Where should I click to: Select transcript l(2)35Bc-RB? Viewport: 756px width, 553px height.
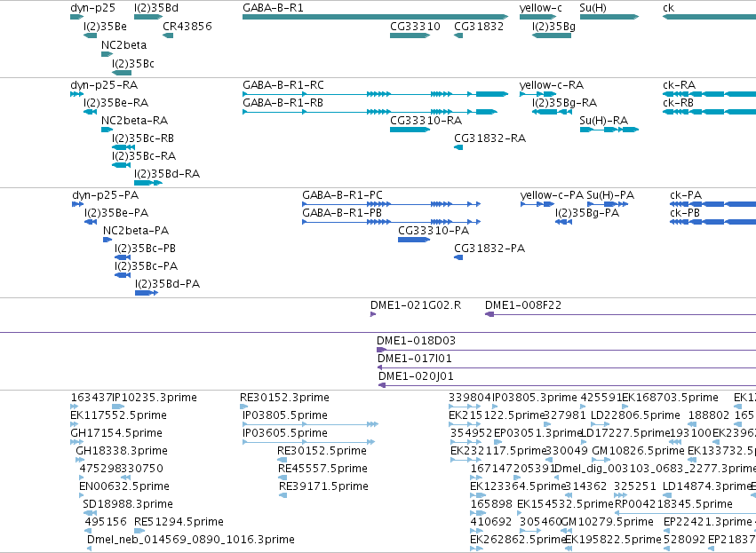point(123,147)
